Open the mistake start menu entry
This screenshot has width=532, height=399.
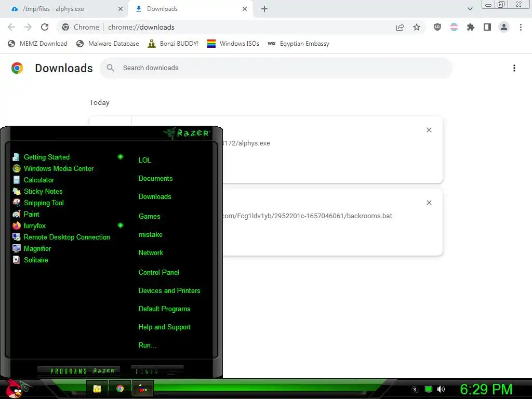click(151, 235)
